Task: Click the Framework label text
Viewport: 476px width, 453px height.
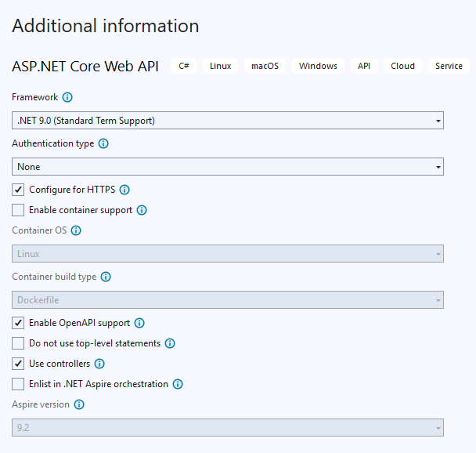Action: [35, 97]
